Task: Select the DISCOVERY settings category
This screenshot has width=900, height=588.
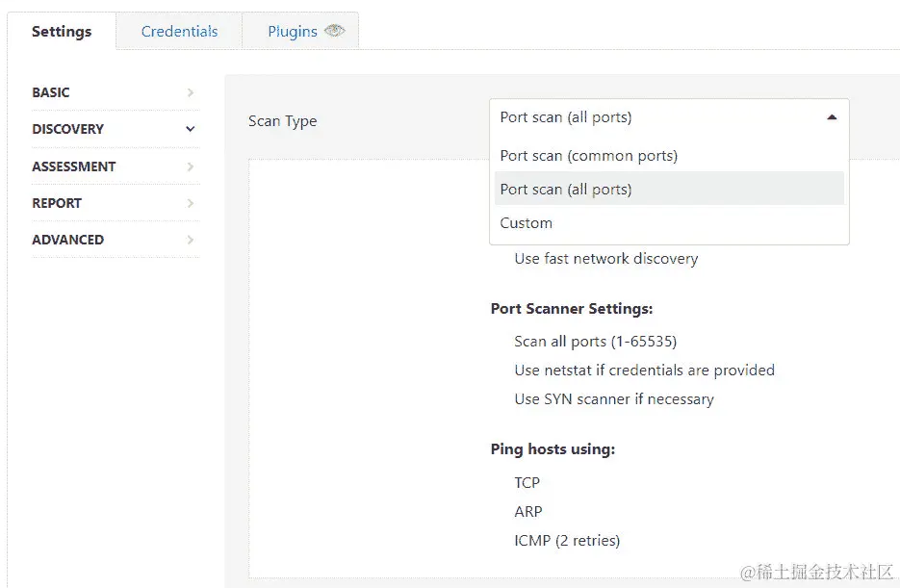Action: 67,129
